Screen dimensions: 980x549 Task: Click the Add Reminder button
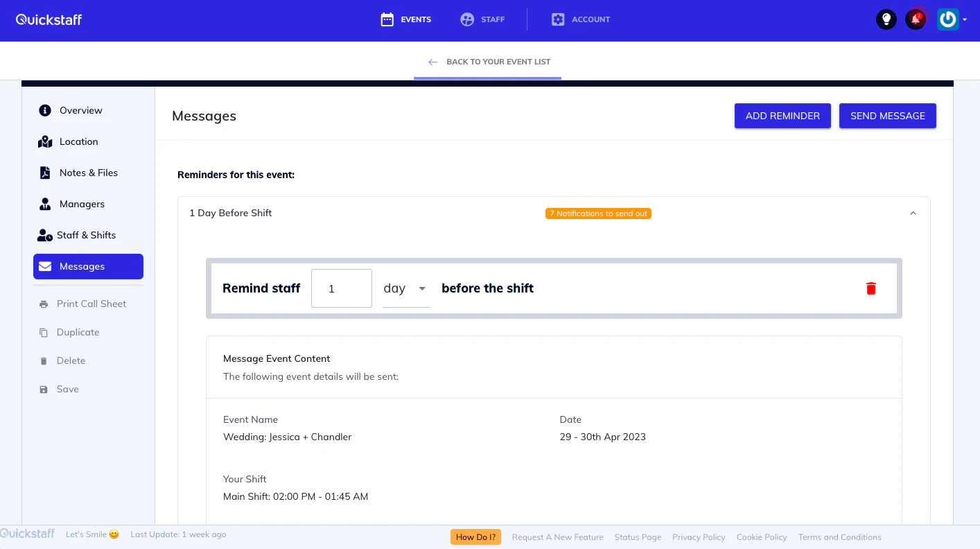782,116
